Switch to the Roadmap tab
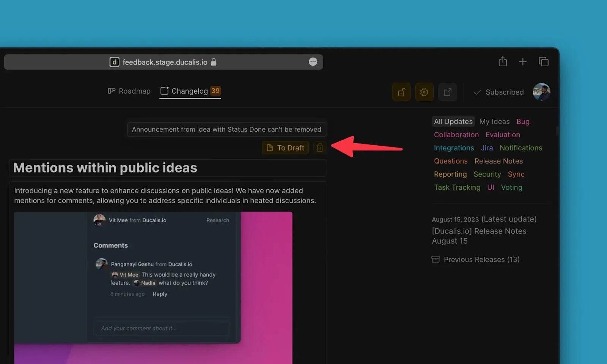 129,91
